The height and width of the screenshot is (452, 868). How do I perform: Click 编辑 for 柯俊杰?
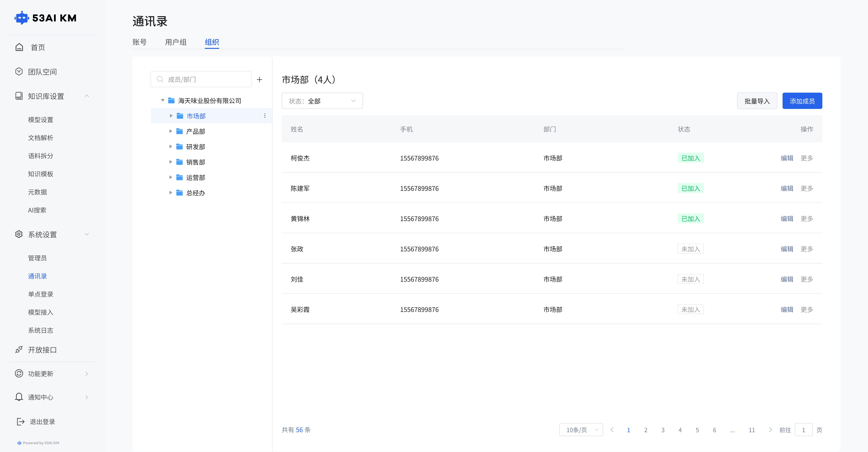(787, 158)
